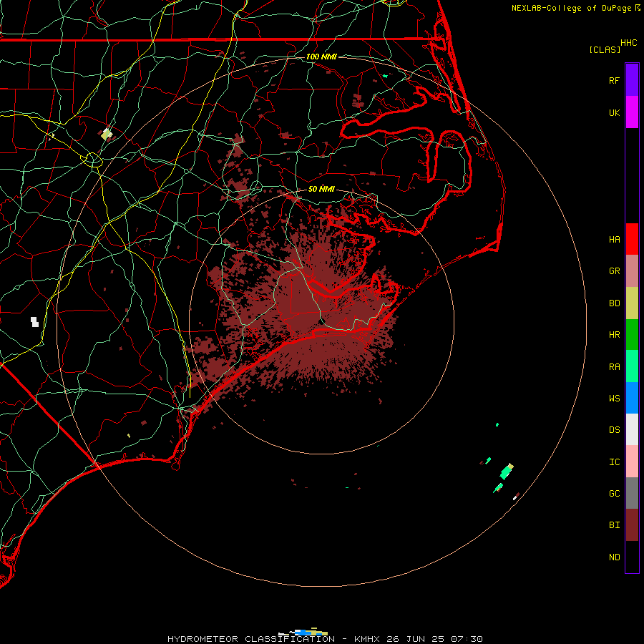The width and height of the screenshot is (644, 644).
Task: Click the "50 NMI" range ring label
Action: [321, 189]
